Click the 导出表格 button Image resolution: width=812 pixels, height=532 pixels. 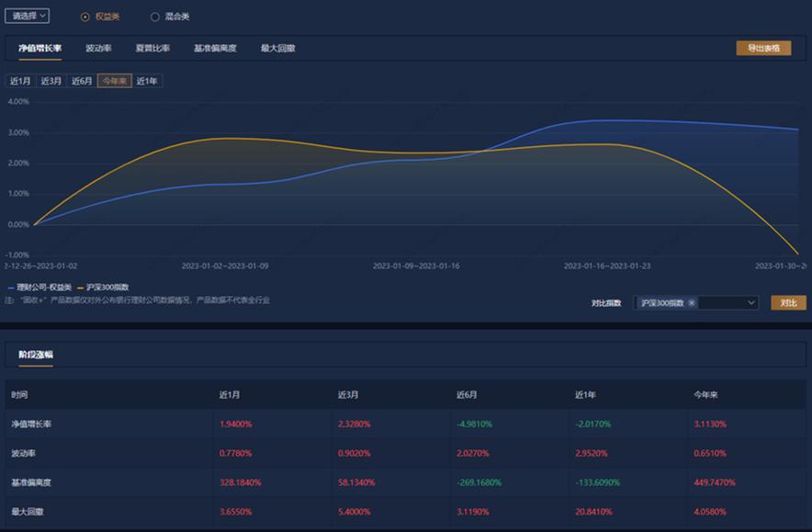(762, 48)
